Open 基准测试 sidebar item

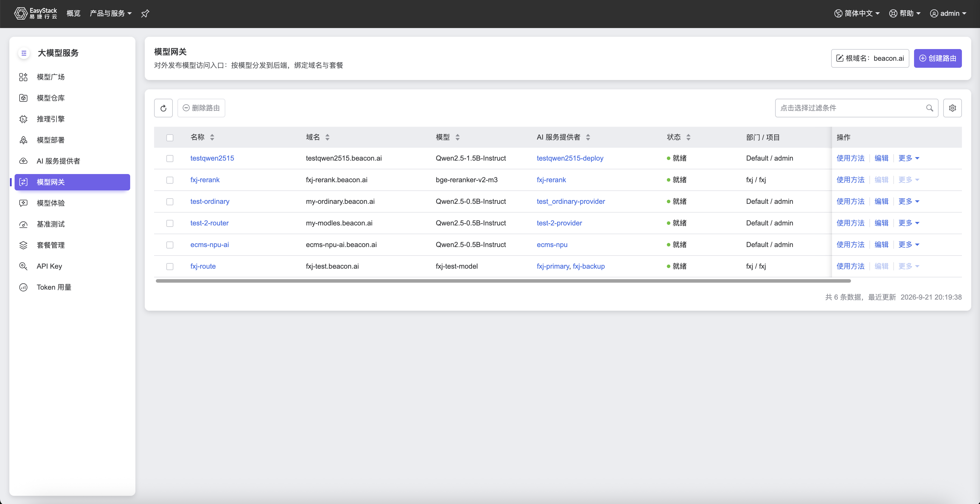(72, 224)
